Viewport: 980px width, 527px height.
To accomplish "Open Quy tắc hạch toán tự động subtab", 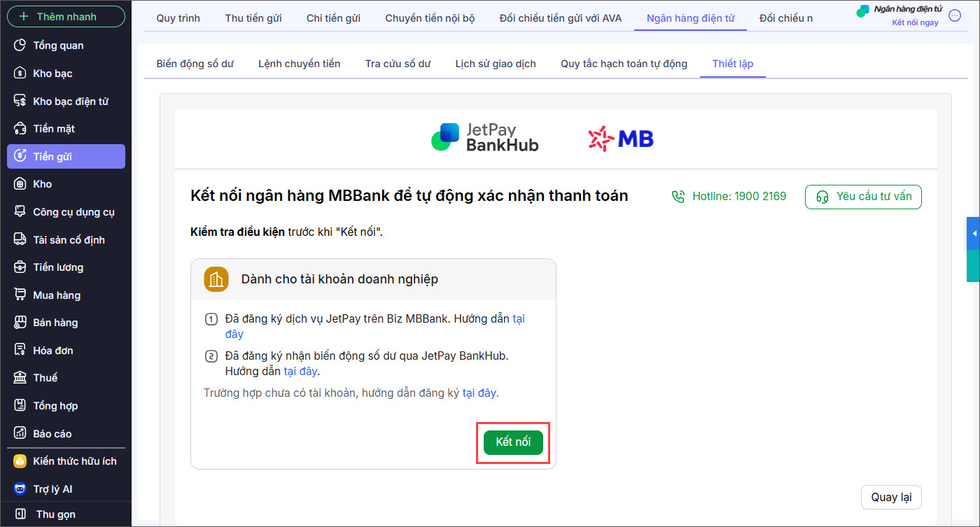I will pos(624,64).
